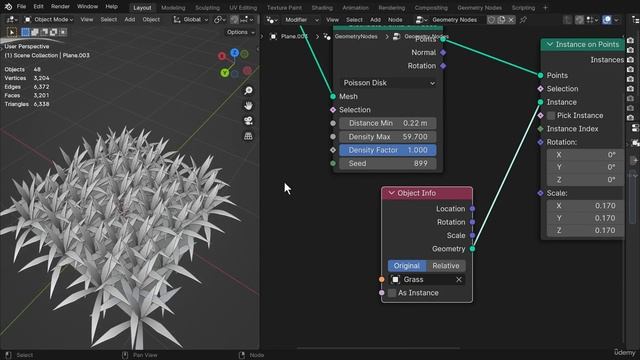Click the Density Max value field
Image resolution: width=640 pixels, height=360 pixels.
[388, 137]
